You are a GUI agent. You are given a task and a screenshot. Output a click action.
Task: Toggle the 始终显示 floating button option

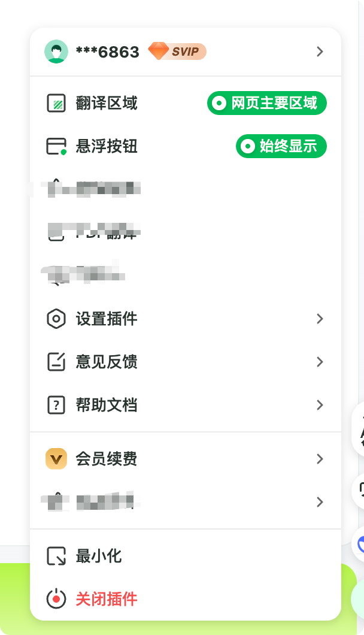(x=281, y=146)
